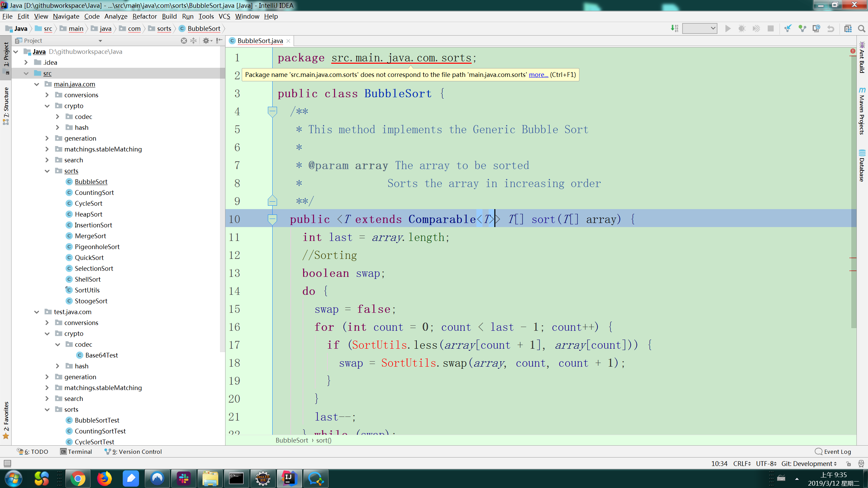Click the Build Project icon
The height and width of the screenshot is (488, 868).
tap(674, 28)
